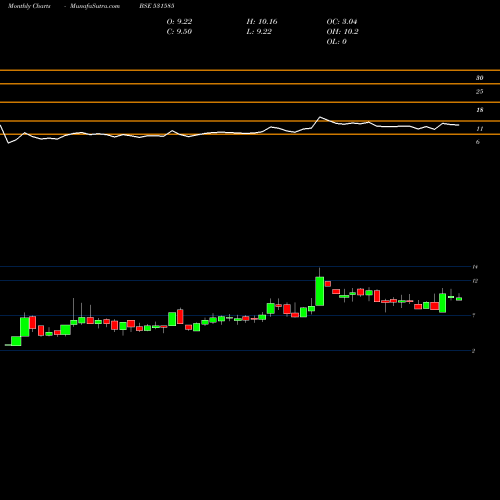Click the "OH: 10.2" reading
Viewport: 500px width, 500px height.
343,32
